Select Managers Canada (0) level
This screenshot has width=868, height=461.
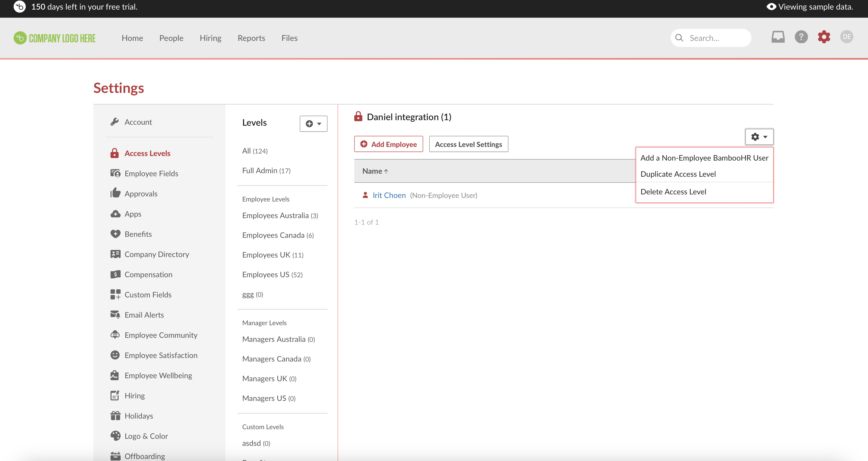(x=276, y=359)
